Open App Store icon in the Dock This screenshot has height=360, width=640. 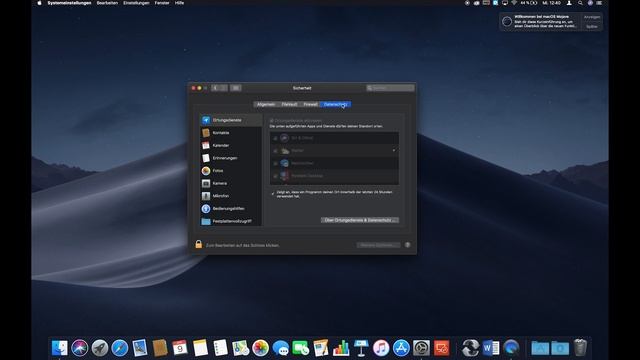(401, 348)
